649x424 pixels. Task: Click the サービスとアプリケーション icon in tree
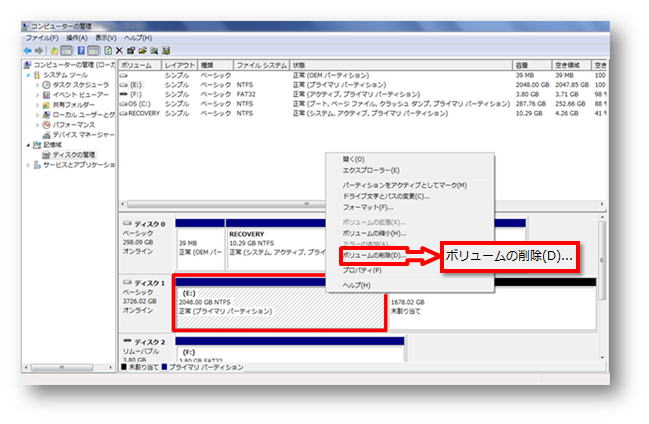pyautogui.click(x=37, y=165)
